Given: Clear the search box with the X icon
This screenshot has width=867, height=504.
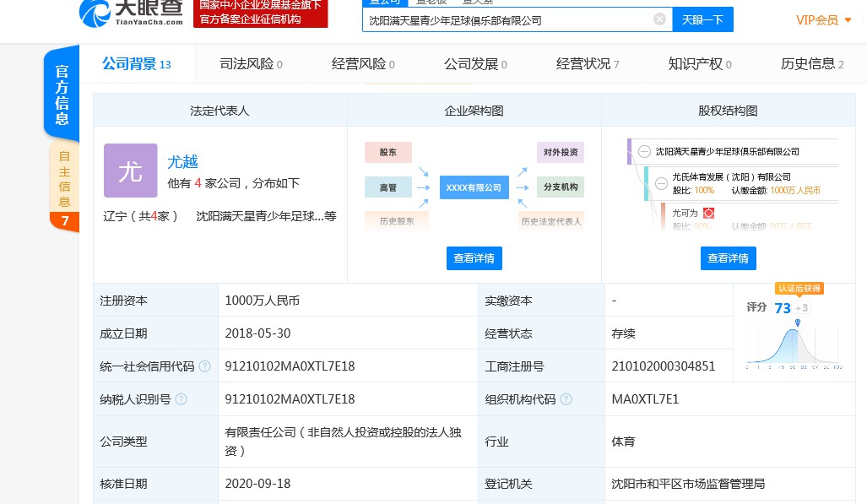Looking at the screenshot, I should click(659, 19).
